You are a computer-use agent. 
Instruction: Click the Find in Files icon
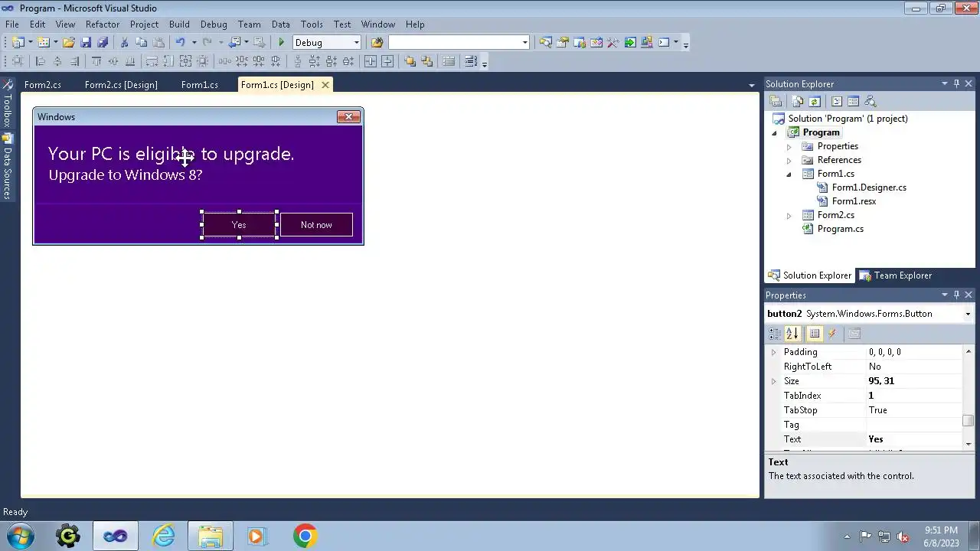point(377,43)
